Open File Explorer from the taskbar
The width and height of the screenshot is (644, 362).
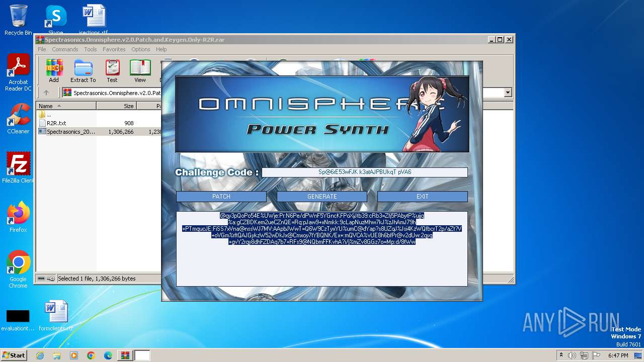pyautogui.click(x=57, y=355)
